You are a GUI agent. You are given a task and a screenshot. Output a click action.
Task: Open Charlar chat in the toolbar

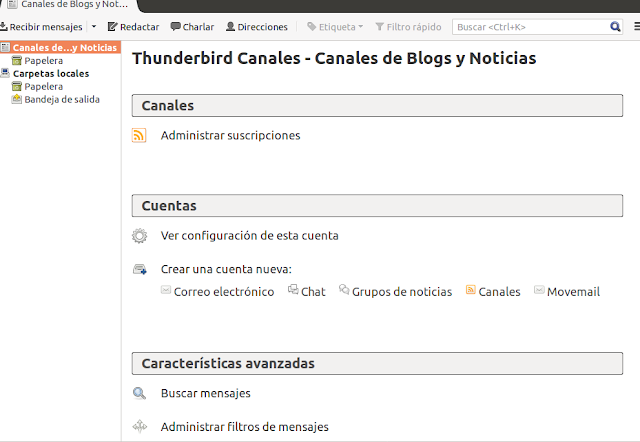(192, 27)
